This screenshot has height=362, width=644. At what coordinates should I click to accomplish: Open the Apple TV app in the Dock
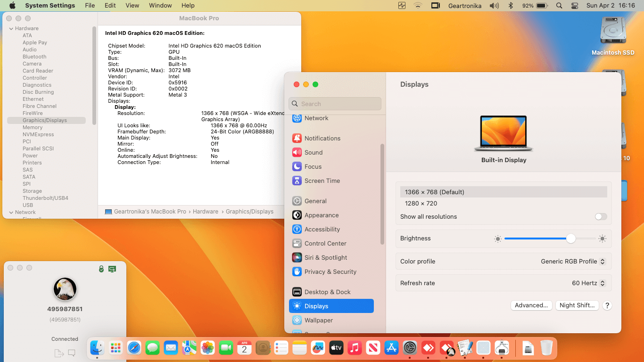(336, 348)
